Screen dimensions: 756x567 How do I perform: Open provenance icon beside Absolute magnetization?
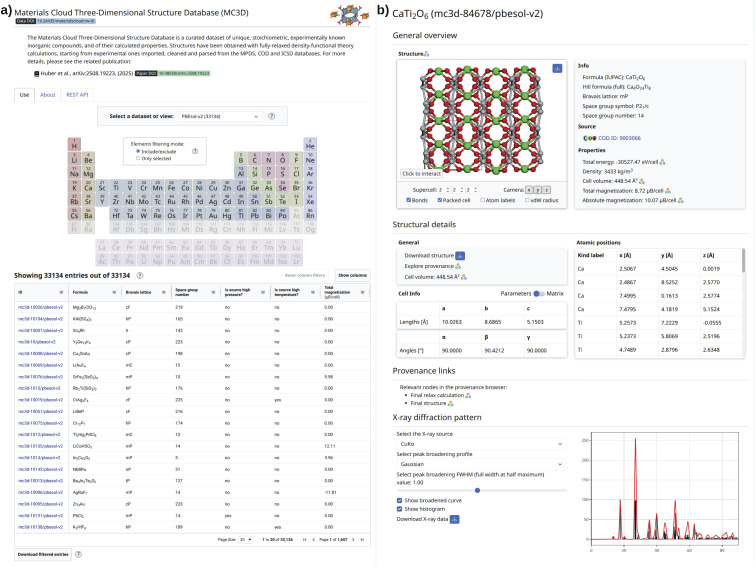pos(681,201)
